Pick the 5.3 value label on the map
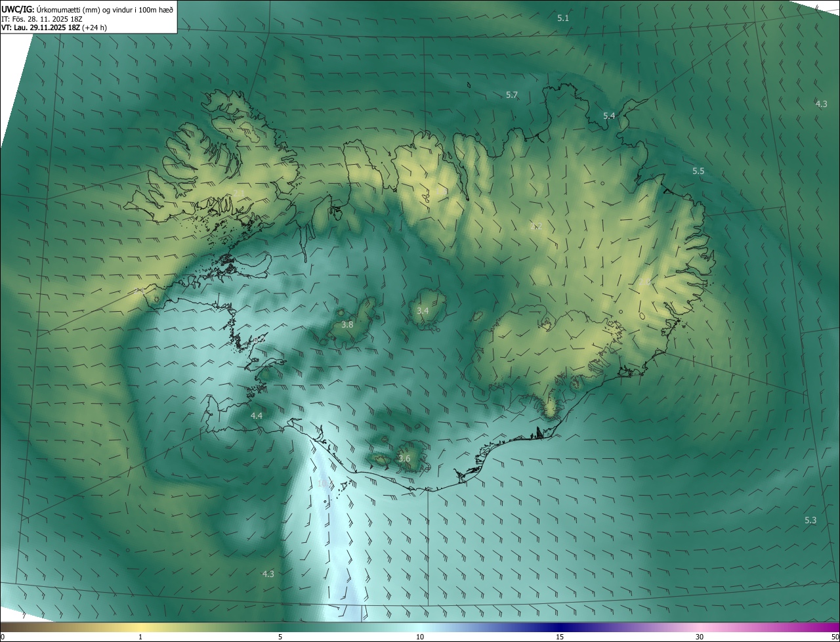This screenshot has width=840, height=642. 810,520
